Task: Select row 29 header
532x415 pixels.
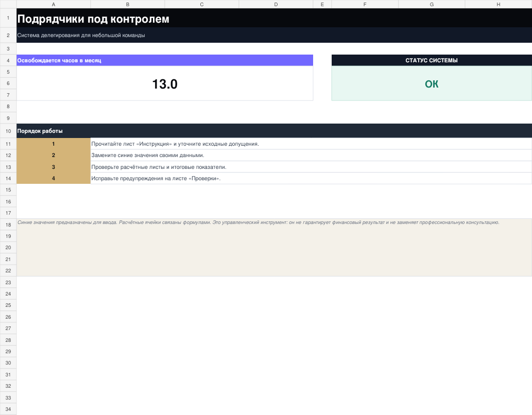Action: (x=8, y=352)
